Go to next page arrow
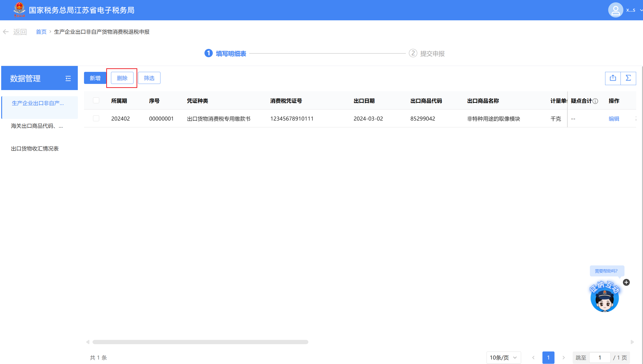Viewport: 643px width, 364px height. (563, 357)
